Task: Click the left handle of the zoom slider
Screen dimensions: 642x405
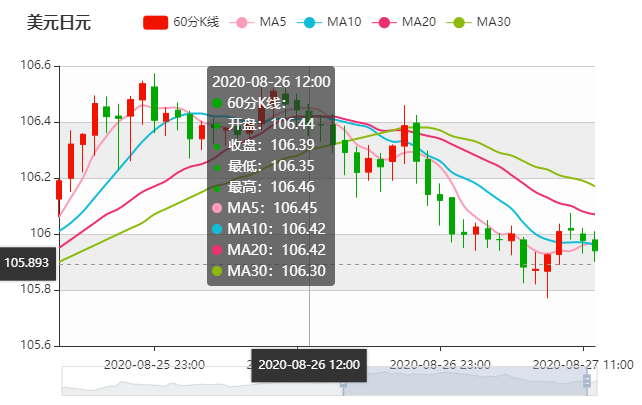Action: pos(343,380)
